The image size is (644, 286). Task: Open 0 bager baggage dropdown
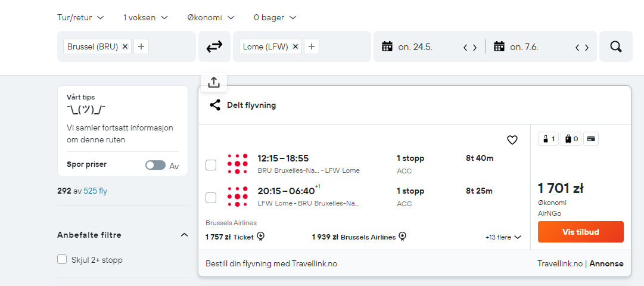(x=275, y=18)
